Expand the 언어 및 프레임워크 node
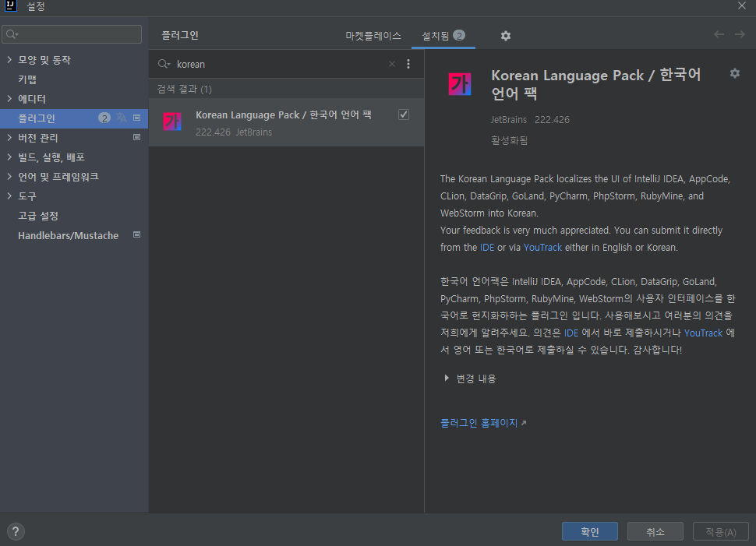The height and width of the screenshot is (546, 756). pyautogui.click(x=9, y=176)
